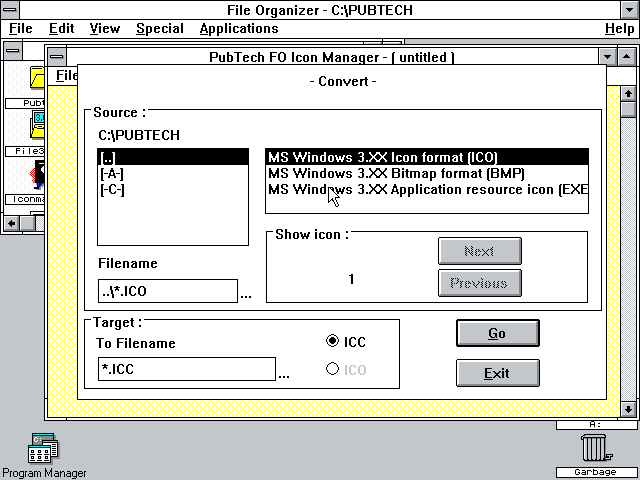The image size is (640, 480).
Task: Select MS Windows 3.XX Icon format (ICO)
Action: [427, 157]
